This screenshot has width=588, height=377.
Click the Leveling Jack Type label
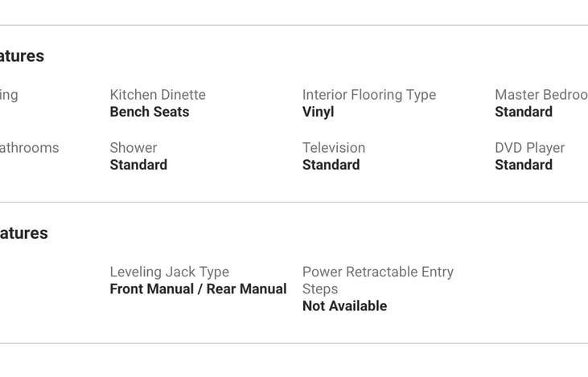tap(170, 272)
